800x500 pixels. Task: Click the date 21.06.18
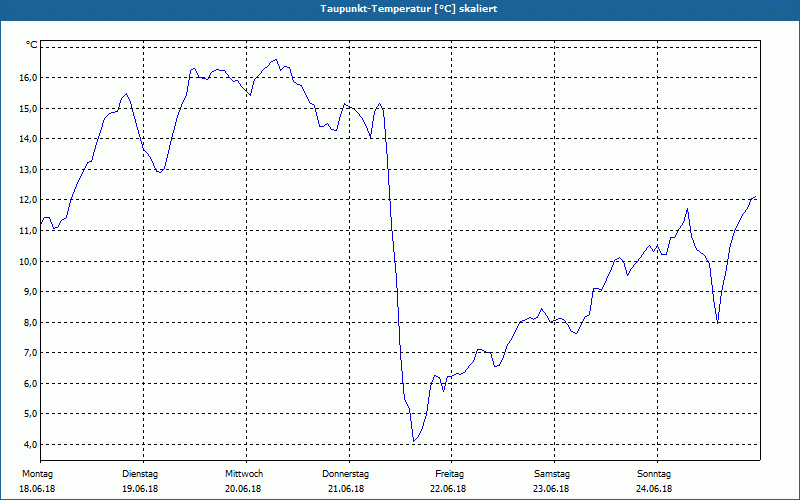pyautogui.click(x=346, y=489)
